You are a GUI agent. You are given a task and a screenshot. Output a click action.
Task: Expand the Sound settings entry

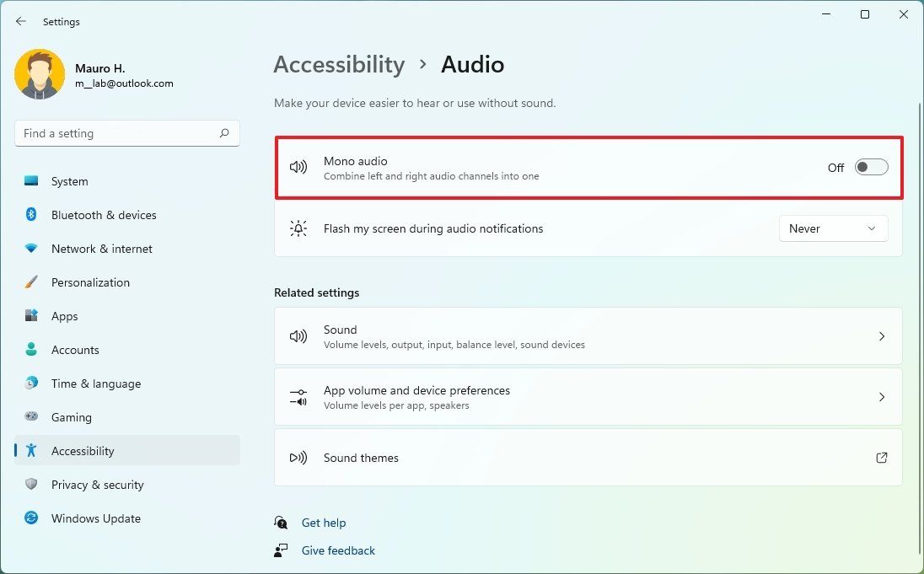(x=882, y=336)
